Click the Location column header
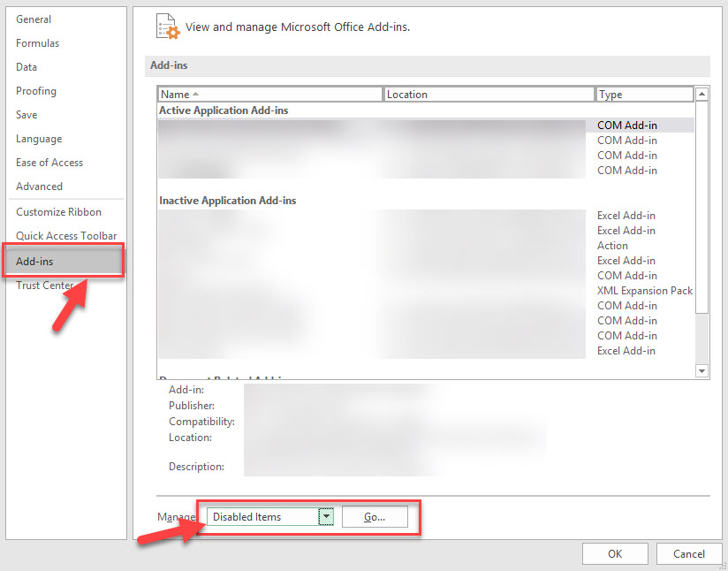 (489, 95)
